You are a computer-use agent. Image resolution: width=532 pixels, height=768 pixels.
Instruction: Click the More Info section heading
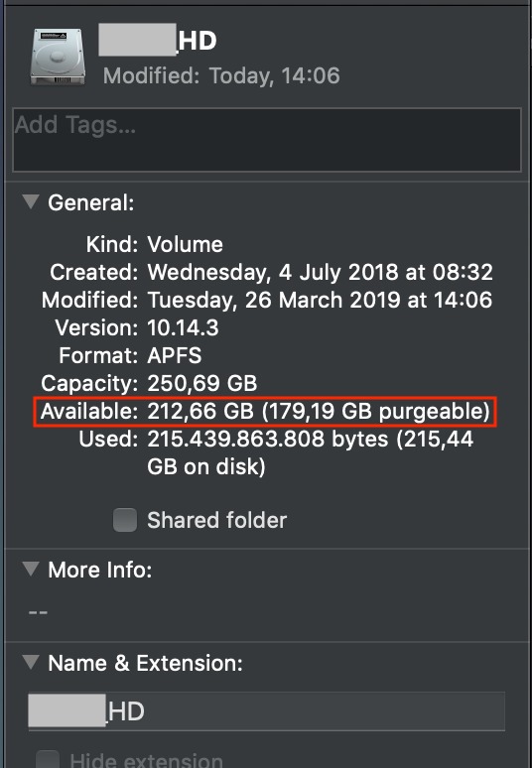coord(100,570)
